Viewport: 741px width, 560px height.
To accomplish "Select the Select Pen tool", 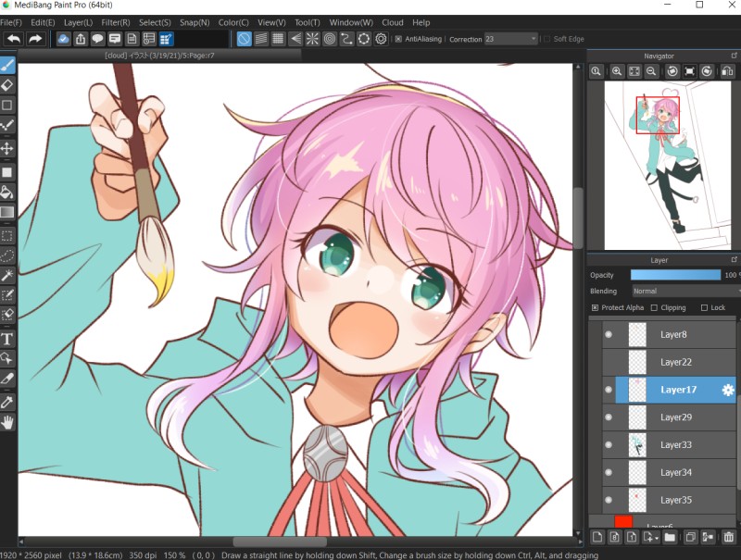I will 7,294.
